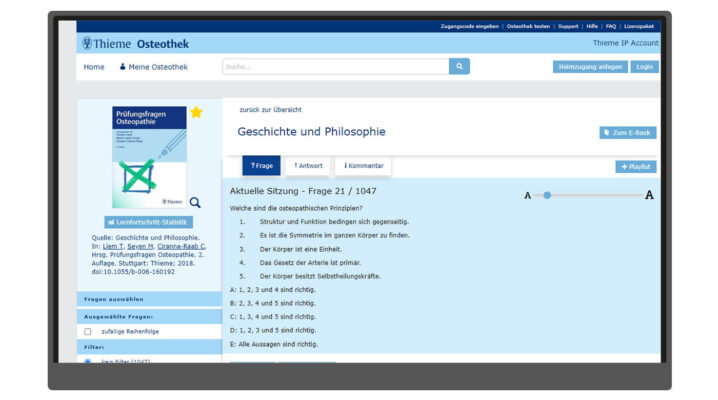Open Zum E-Book button

(628, 133)
